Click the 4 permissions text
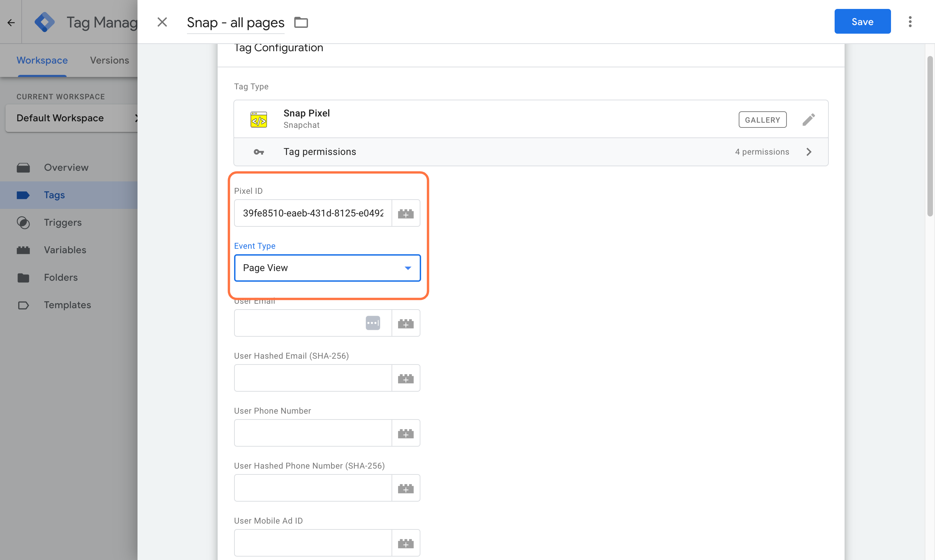 point(762,152)
